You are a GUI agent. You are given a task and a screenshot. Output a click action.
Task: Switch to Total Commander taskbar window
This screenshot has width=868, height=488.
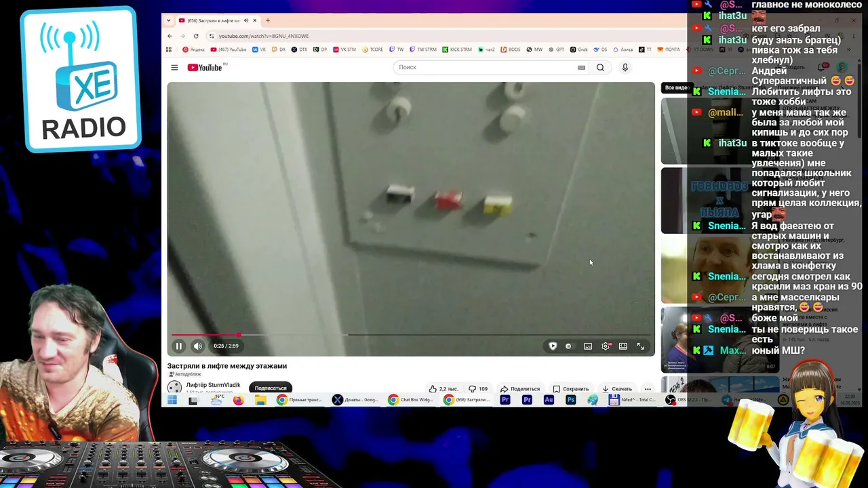coord(633,401)
